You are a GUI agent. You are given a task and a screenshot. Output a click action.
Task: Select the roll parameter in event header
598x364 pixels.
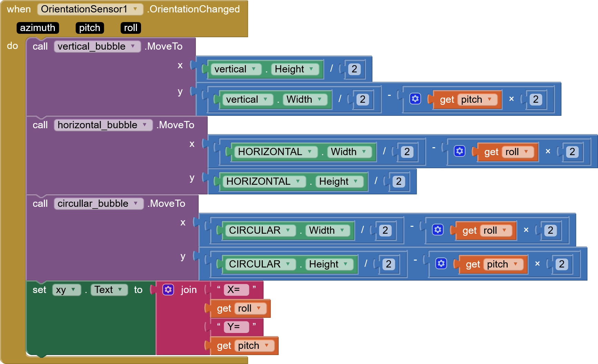(131, 28)
